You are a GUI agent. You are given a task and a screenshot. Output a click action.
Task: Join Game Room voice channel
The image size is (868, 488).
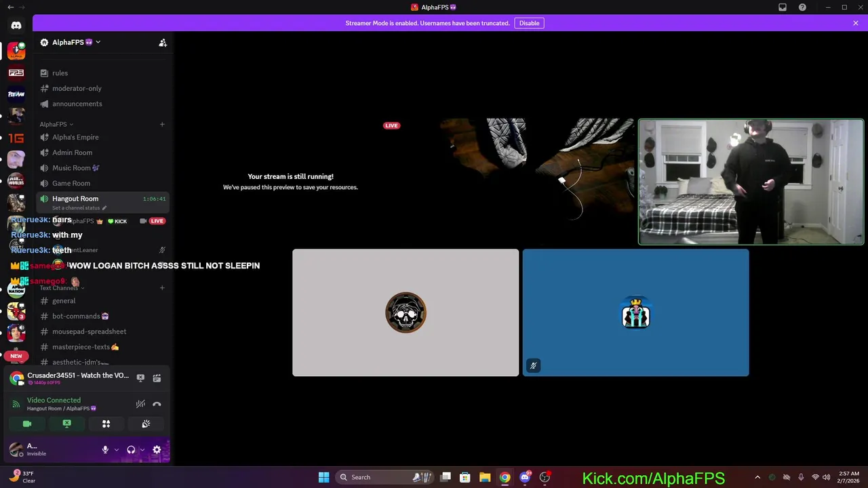click(71, 183)
